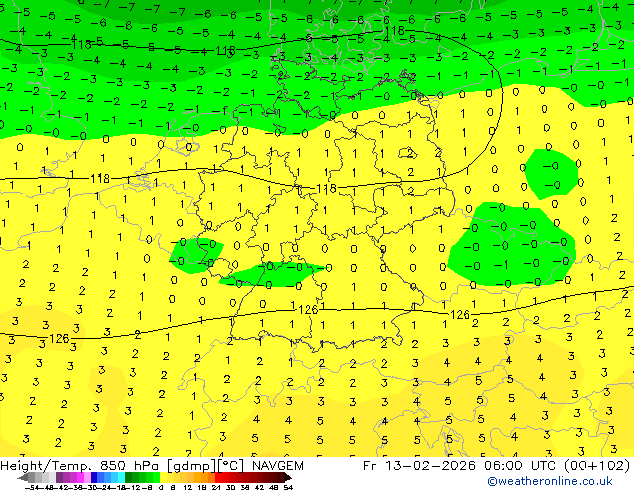Image resolution: width=634 pixels, height=490 pixels.
Task: Click the legend label 54
Action: coord(288,487)
